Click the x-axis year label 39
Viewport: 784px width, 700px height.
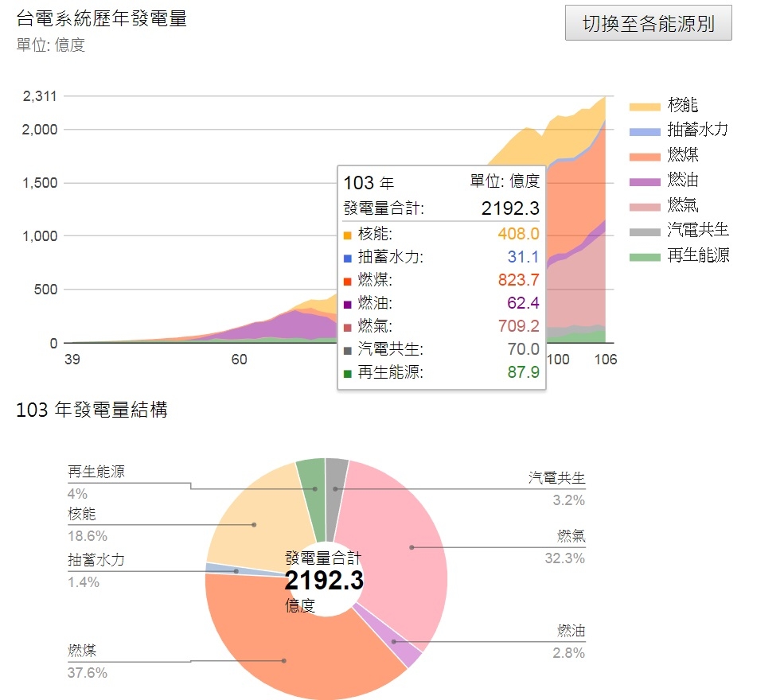click(72, 360)
